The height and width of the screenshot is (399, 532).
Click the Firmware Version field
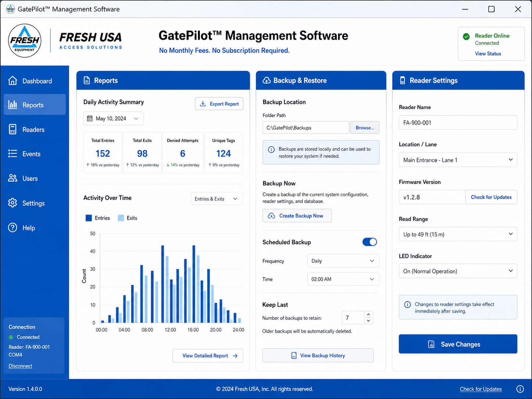point(432,197)
